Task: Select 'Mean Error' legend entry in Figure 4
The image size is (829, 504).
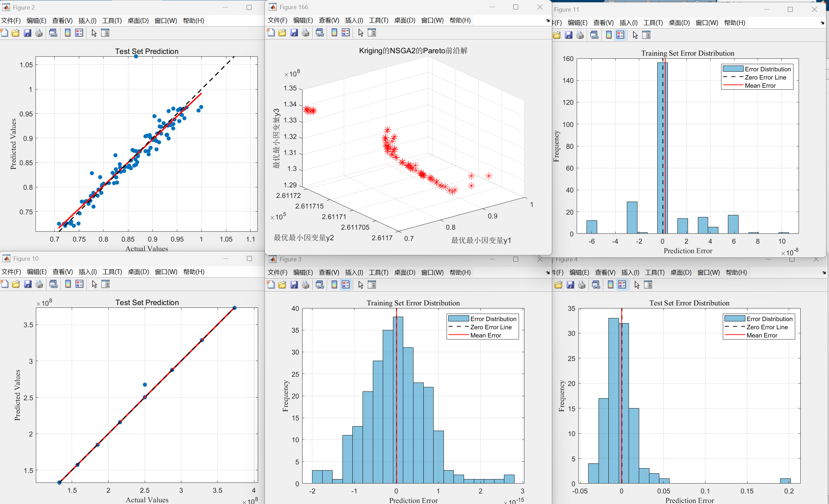Action: (x=762, y=335)
